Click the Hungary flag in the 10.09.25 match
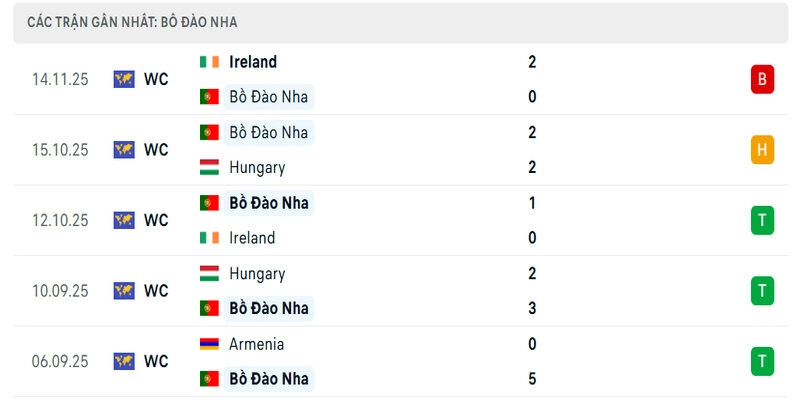Viewport: 800px width, 400px height. [x=209, y=273]
